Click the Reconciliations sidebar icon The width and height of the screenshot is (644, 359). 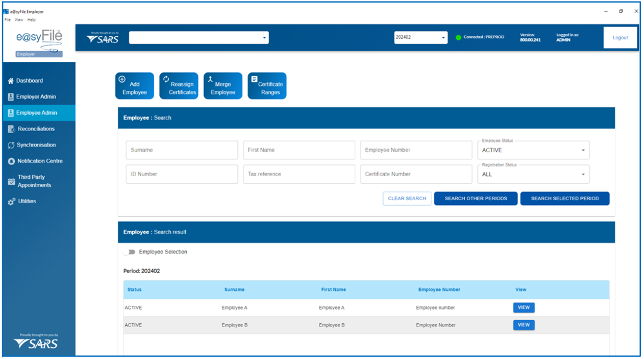(x=11, y=129)
